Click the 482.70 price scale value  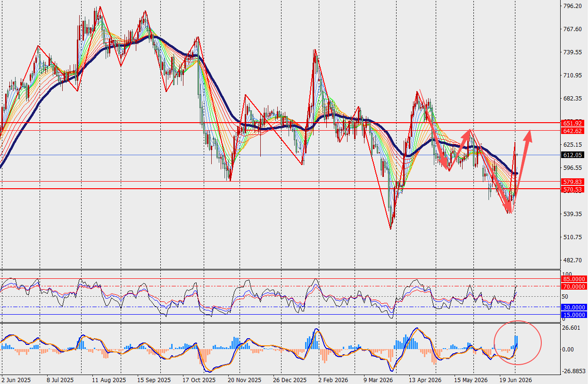[x=572, y=260]
